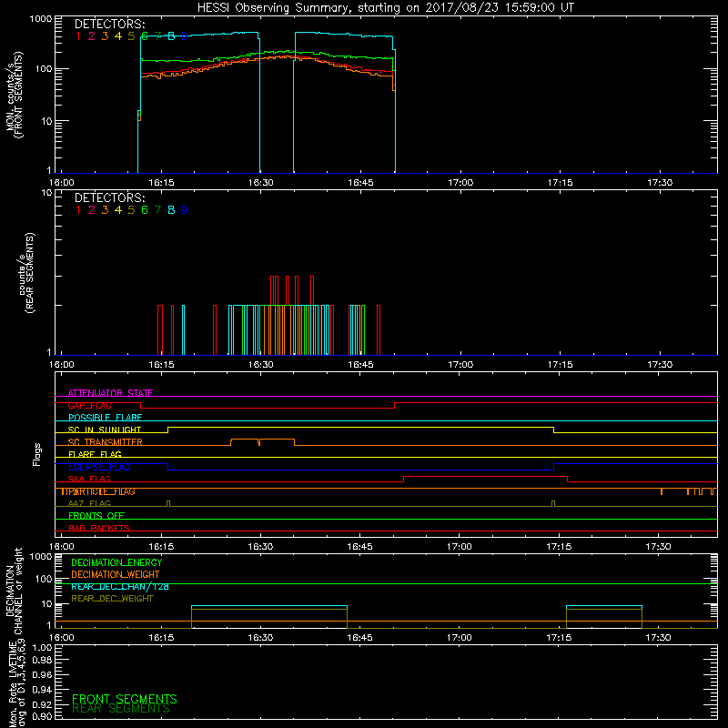Viewport: 728px width, 728px height.
Task: Click the counts/s (REAR SEGMENTS) axis title
Action: [x=26, y=273]
